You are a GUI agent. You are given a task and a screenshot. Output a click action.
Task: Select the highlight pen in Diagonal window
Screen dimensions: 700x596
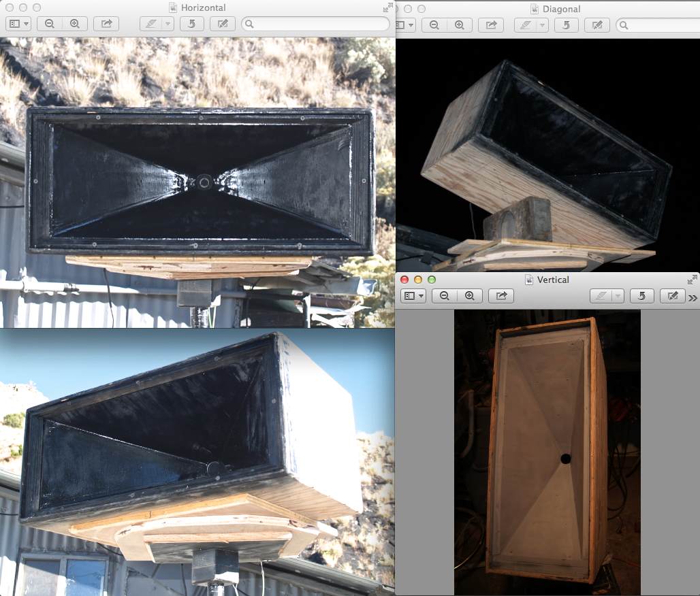point(526,25)
